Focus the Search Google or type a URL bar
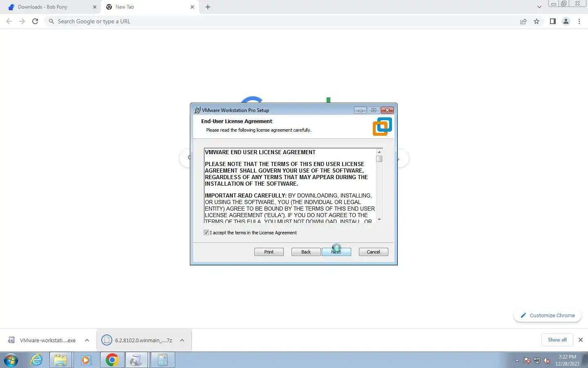588x368 pixels. point(282,21)
